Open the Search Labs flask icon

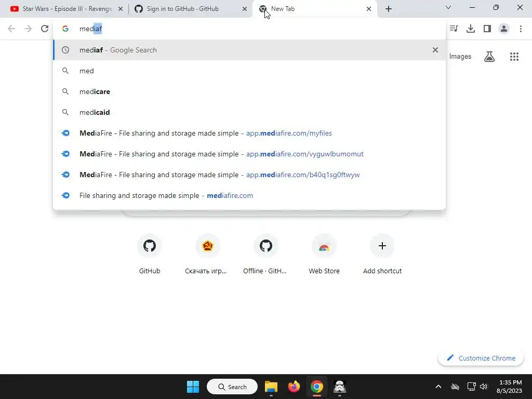click(x=489, y=56)
